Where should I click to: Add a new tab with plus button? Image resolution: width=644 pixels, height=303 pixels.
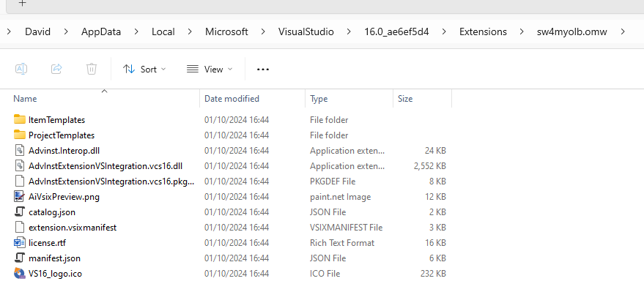coord(22,4)
